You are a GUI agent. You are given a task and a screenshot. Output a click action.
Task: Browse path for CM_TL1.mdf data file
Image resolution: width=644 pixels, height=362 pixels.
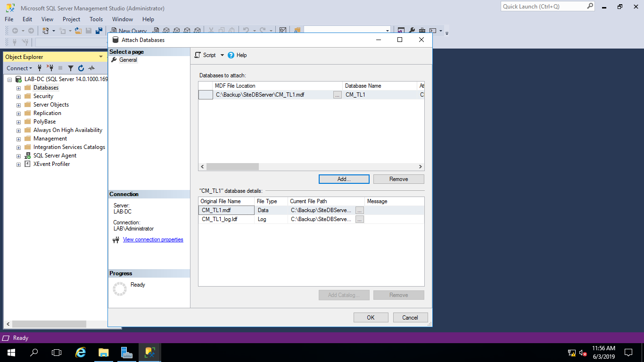point(360,210)
